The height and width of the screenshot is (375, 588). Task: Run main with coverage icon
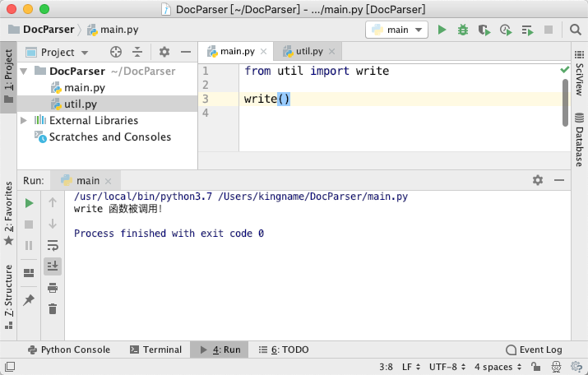point(484,30)
